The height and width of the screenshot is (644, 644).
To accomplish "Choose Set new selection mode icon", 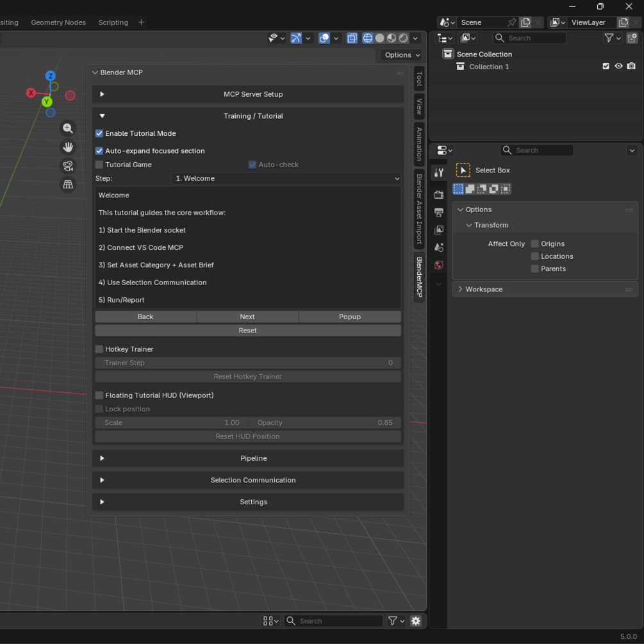I will pyautogui.click(x=458, y=189).
